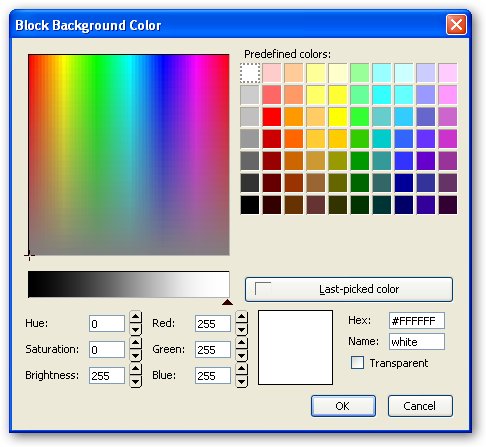Decrease the Green value with down arrow
This screenshot has height=447, width=486.
241,356
